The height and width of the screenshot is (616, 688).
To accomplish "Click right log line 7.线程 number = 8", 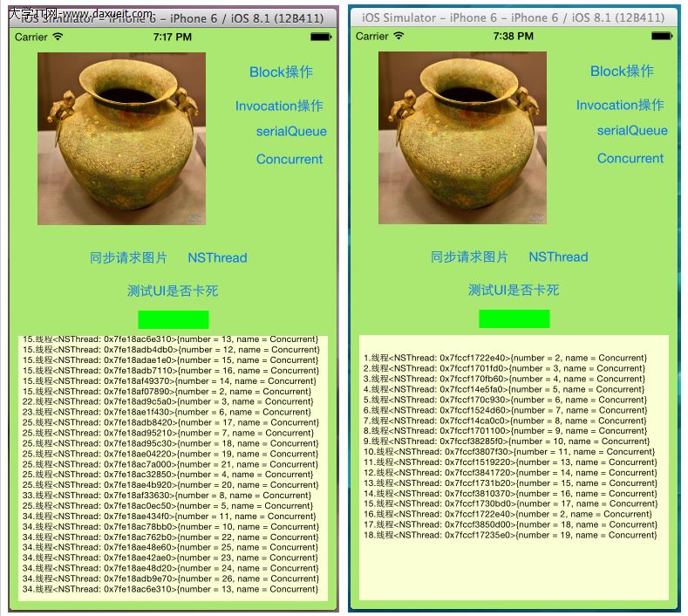I will (505, 421).
